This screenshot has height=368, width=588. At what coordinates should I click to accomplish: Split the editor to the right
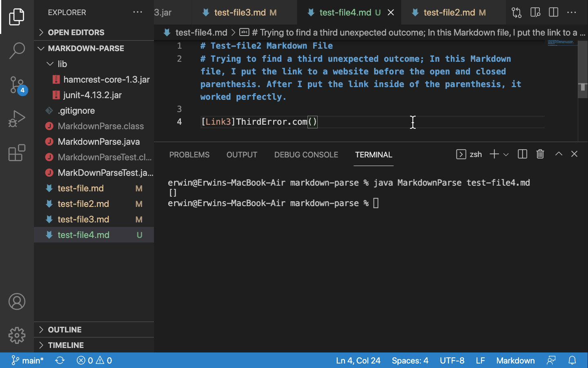click(554, 12)
